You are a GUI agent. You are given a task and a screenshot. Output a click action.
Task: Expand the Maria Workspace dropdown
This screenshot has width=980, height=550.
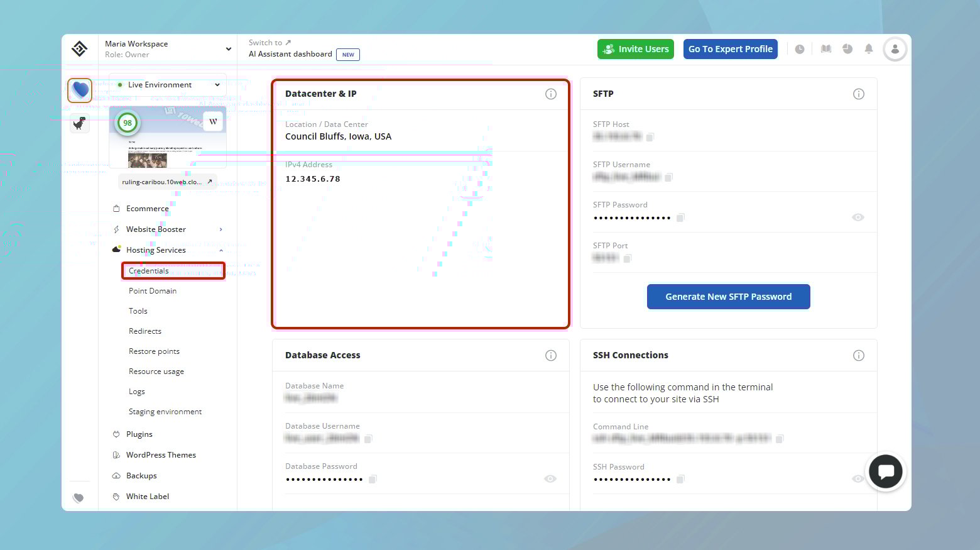point(229,49)
